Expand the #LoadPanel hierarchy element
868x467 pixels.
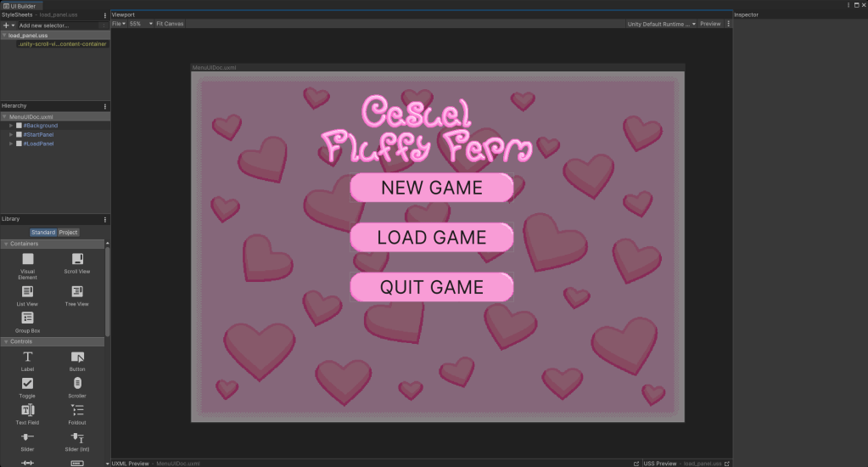point(11,143)
